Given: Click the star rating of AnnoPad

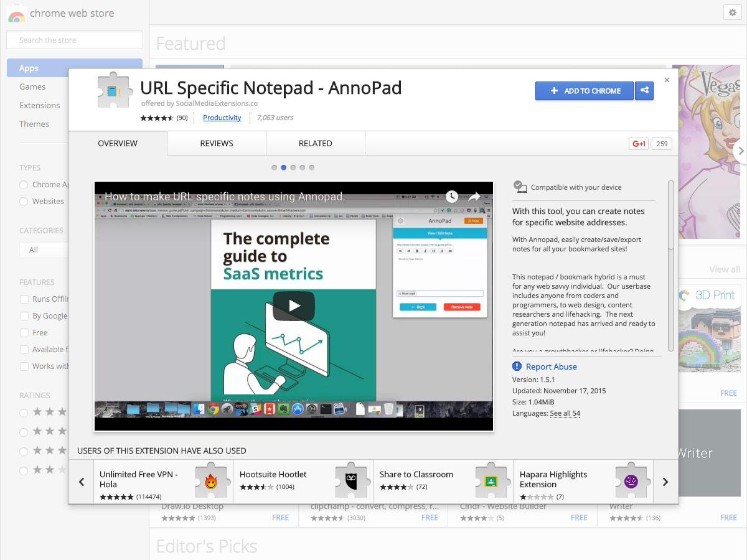Looking at the screenshot, I should (157, 118).
